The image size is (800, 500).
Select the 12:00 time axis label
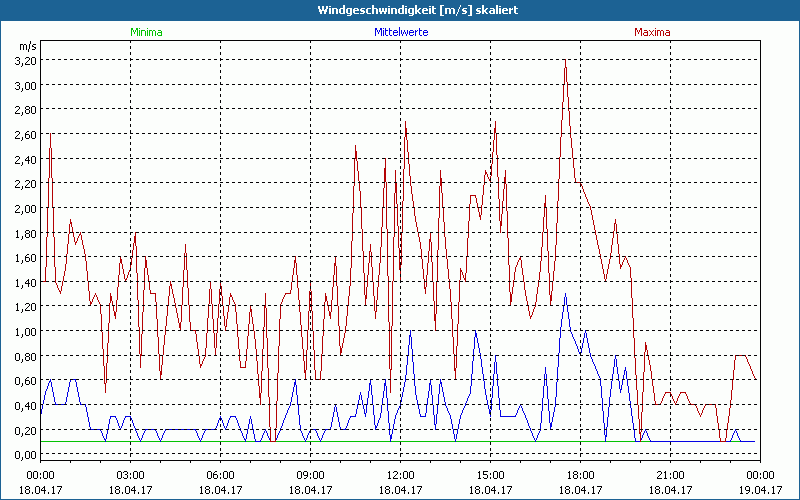(400, 475)
